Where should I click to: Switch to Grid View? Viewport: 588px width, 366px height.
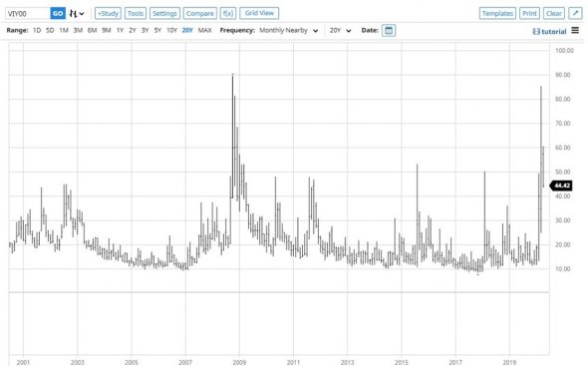coord(259,13)
